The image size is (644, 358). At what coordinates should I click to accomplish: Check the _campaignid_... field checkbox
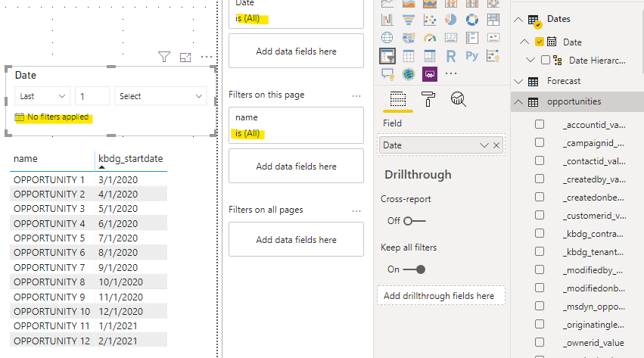[x=540, y=142]
